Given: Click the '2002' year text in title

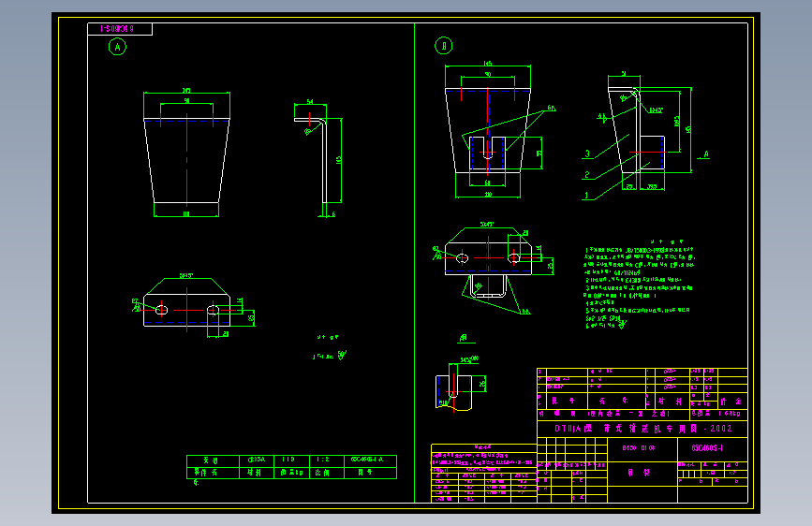Looking at the screenshot, I should tap(721, 429).
